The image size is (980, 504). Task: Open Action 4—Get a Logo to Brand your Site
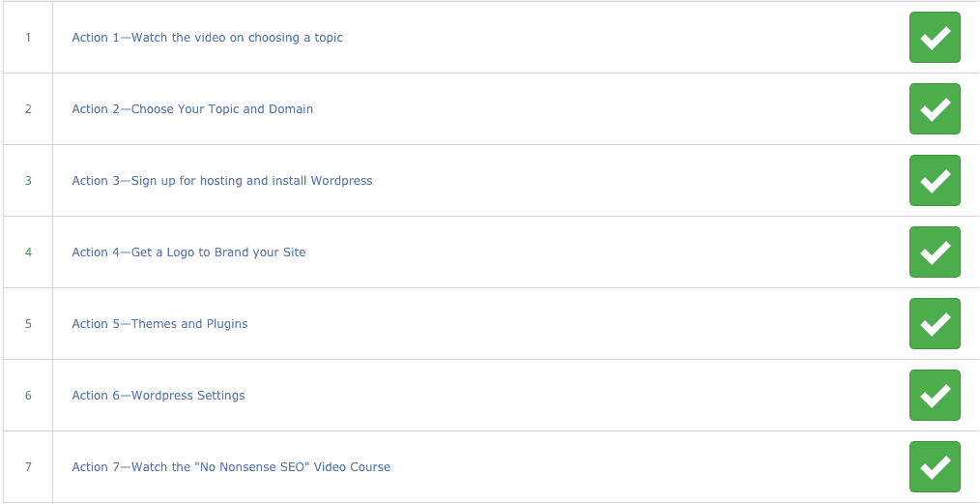pos(188,252)
